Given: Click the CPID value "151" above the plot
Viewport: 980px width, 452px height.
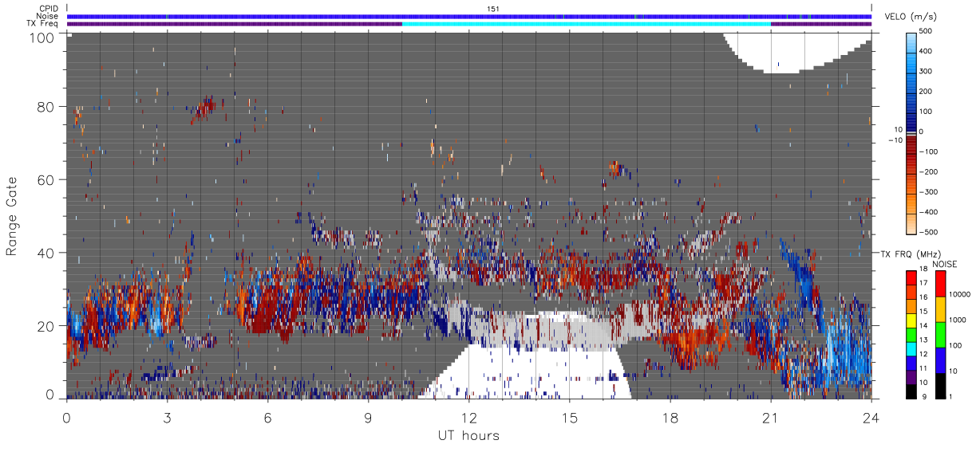Looking at the screenshot, I should point(493,9).
